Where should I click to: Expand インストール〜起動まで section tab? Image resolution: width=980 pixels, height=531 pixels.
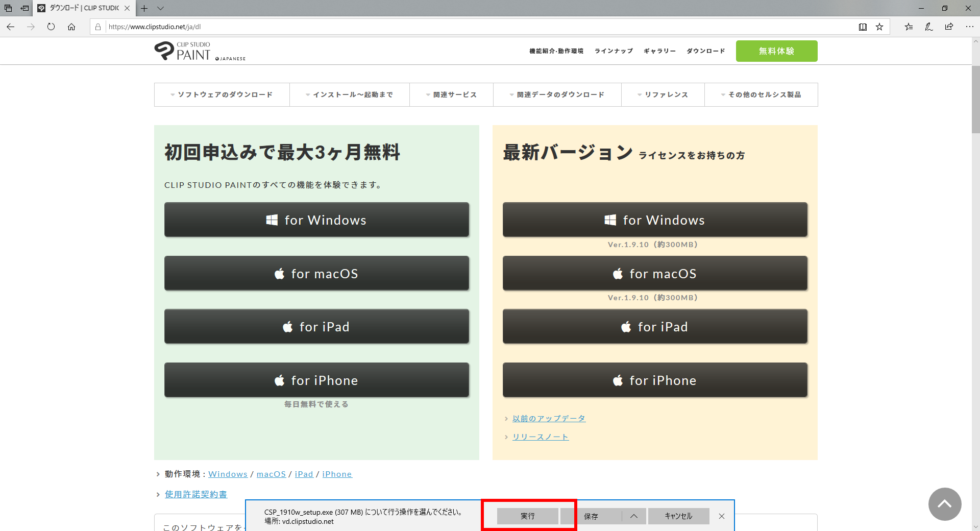click(350, 94)
